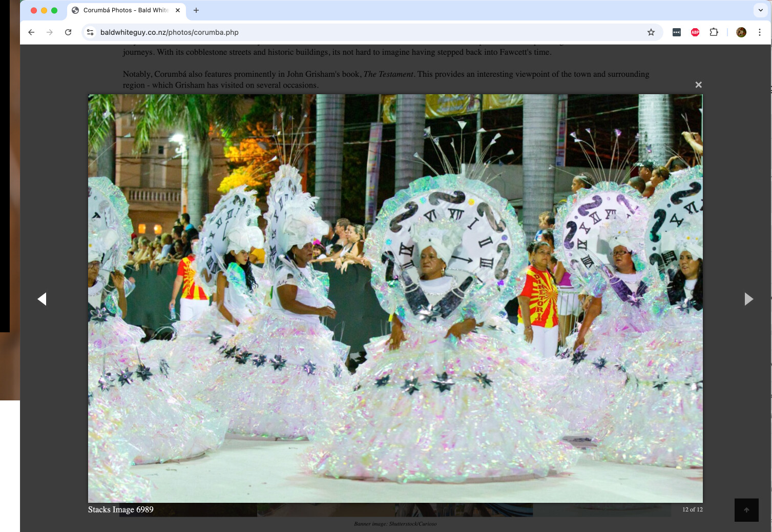Image resolution: width=772 pixels, height=532 pixels.
Task: Show the previous photo with left arrow
Action: [x=42, y=299]
